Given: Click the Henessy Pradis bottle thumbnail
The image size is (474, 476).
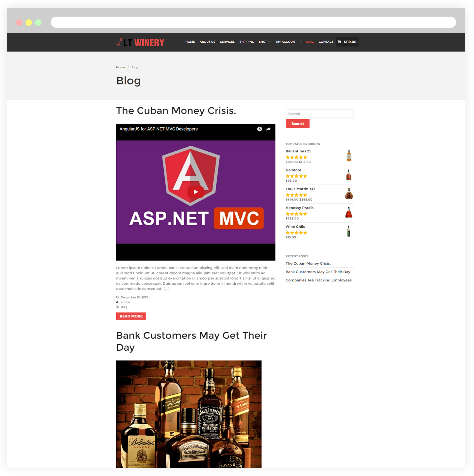Looking at the screenshot, I should click(349, 213).
